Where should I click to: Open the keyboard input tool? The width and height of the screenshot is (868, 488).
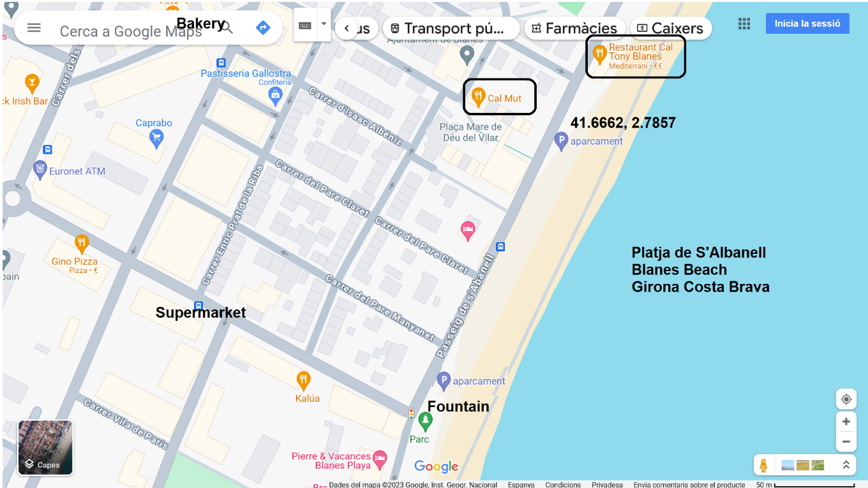[x=305, y=26]
